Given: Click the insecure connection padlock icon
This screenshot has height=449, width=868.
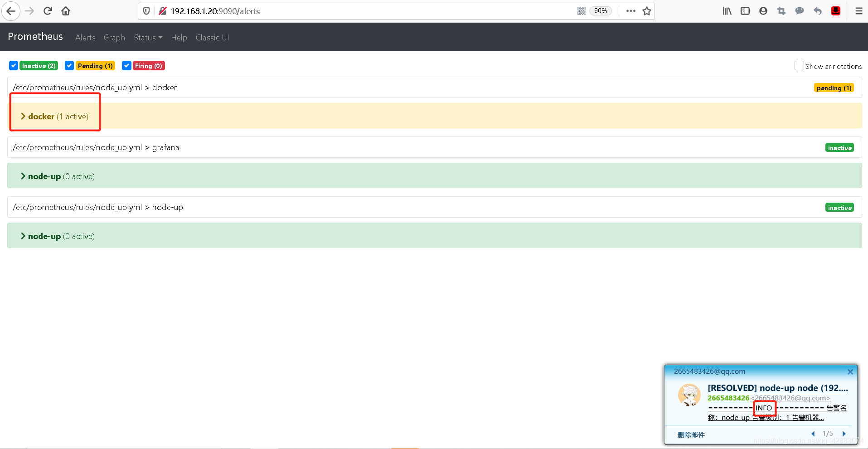Looking at the screenshot, I should (163, 11).
